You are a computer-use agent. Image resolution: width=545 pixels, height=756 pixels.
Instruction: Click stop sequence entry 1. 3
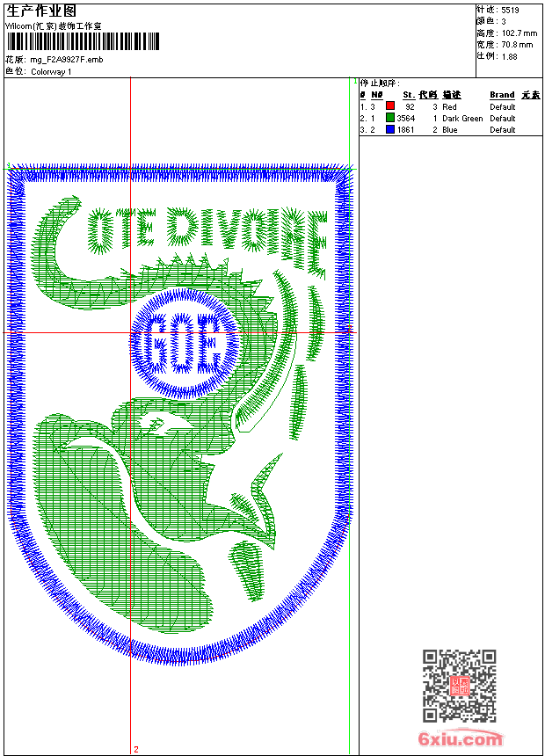(367, 107)
